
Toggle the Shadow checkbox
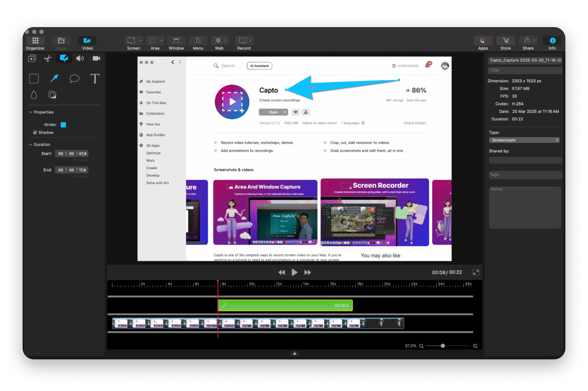pos(35,133)
